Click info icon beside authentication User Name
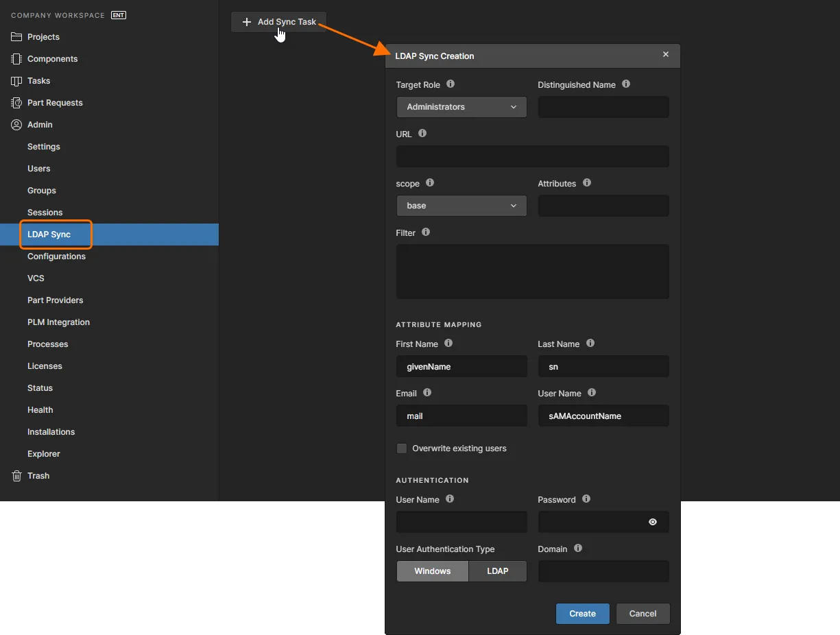 [450, 499]
